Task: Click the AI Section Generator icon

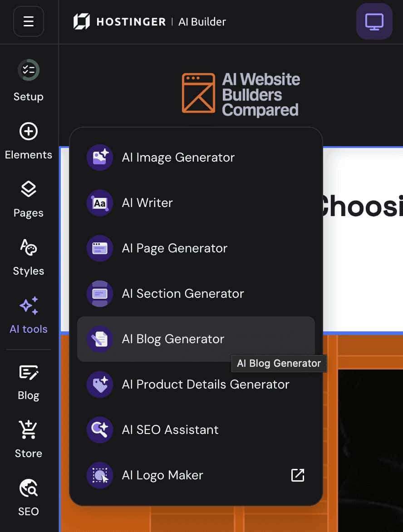Action: pyautogui.click(x=100, y=294)
